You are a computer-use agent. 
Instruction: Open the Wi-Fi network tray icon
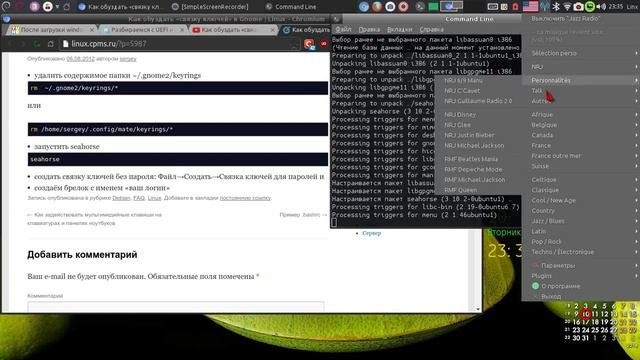click(x=567, y=6)
